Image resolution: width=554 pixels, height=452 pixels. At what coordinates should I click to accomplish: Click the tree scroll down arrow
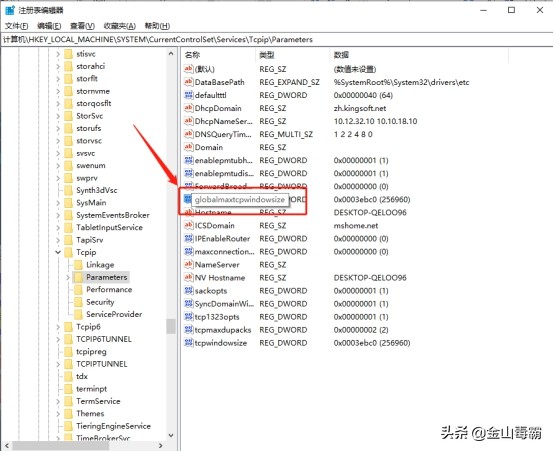[171, 435]
